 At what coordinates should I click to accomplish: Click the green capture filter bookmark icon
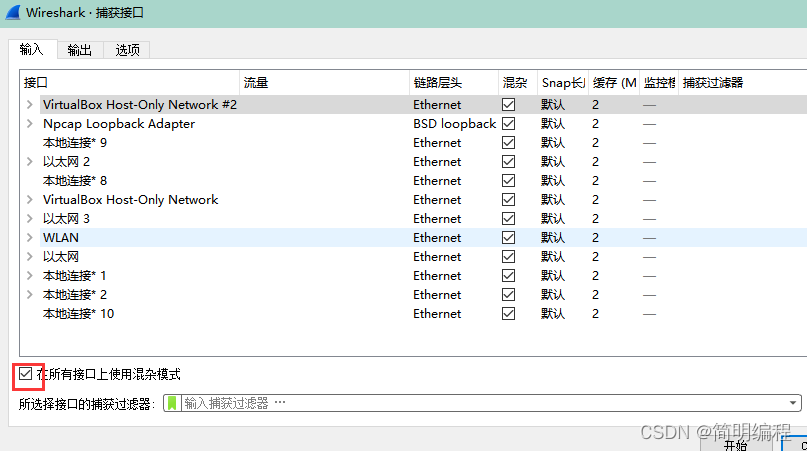pyautogui.click(x=172, y=403)
